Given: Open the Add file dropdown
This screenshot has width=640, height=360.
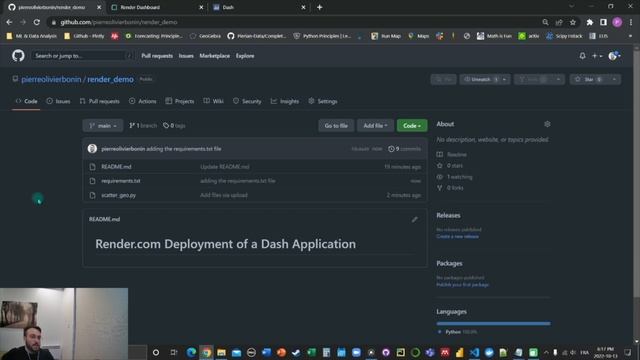Looking at the screenshot, I should coord(376,126).
